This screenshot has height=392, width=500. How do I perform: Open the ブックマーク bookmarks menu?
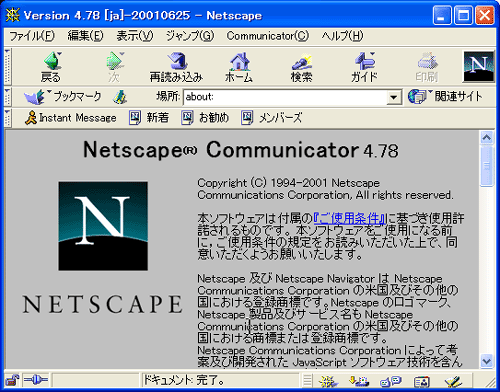tap(63, 97)
